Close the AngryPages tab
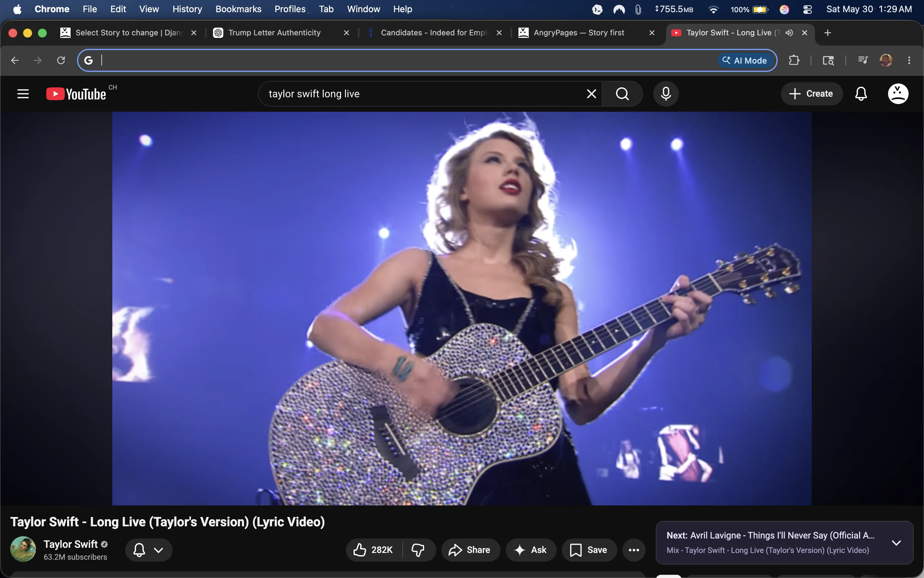This screenshot has width=924, height=578. pyautogui.click(x=652, y=33)
